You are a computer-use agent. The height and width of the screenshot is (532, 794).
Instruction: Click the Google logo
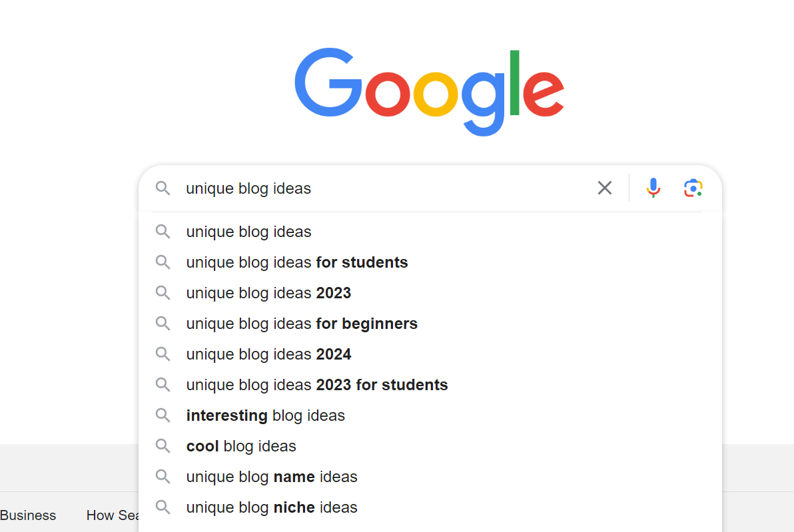tap(429, 92)
